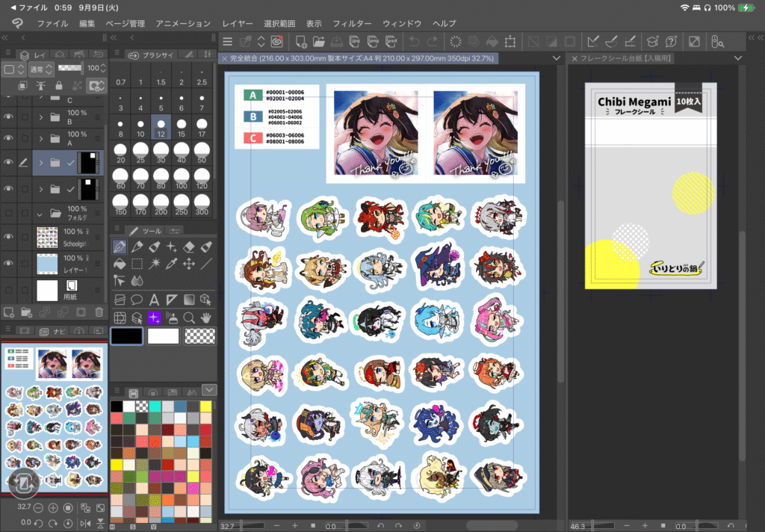This screenshot has height=532, width=765.
Task: Select the rectangular selection marquee tool
Action: [137, 264]
